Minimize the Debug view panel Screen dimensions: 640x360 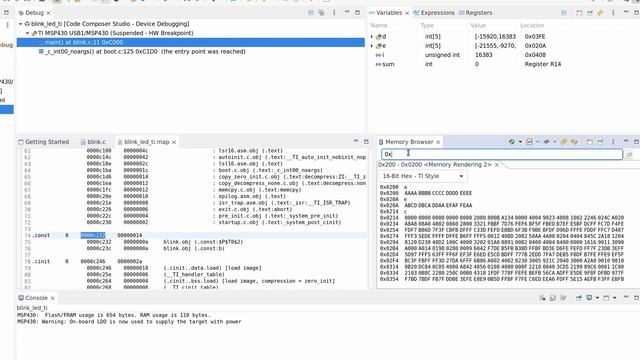coord(347,12)
